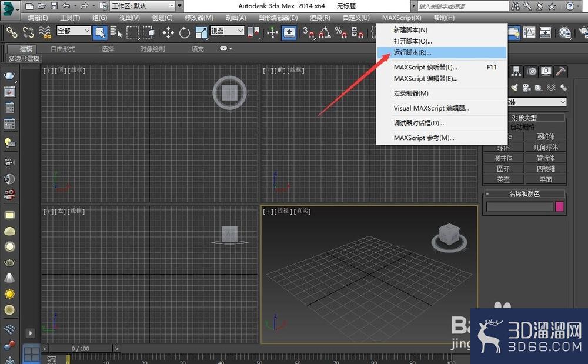Viewport: 588px width, 364px height.
Task: Choose 新建脚本(N) from the menu
Action: coord(442,30)
